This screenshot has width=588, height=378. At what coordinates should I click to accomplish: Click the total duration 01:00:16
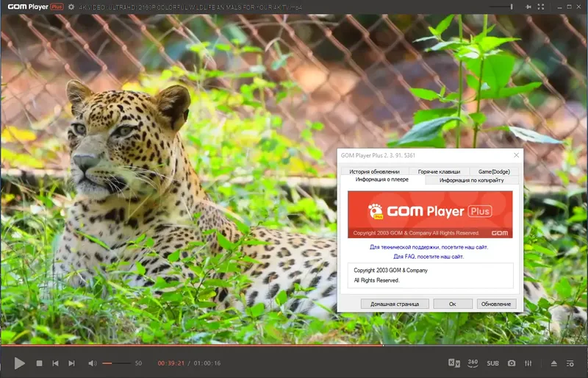click(x=207, y=363)
